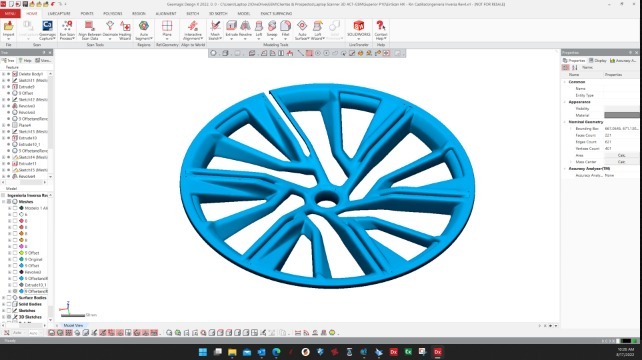Click the Interactive Alignment tool
642x360 pixels.
click(192, 30)
